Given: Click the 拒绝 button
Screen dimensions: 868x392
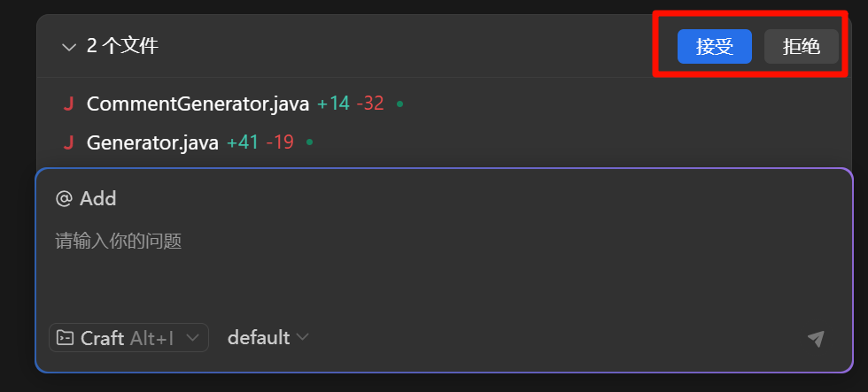Looking at the screenshot, I should click(x=801, y=47).
